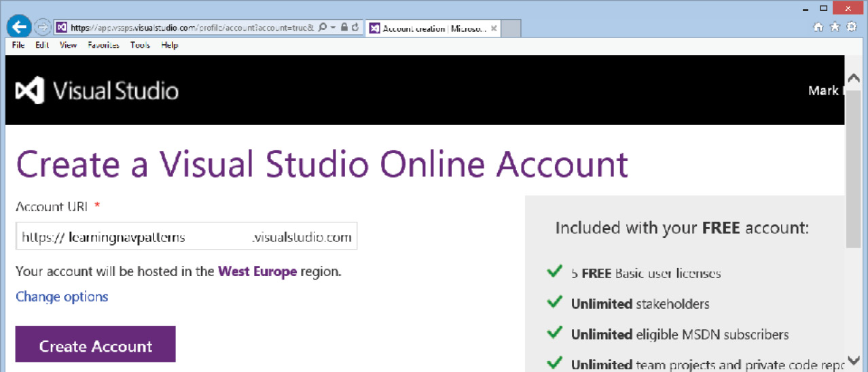
Task: Click the scrollbar down arrow
Action: tap(854, 360)
